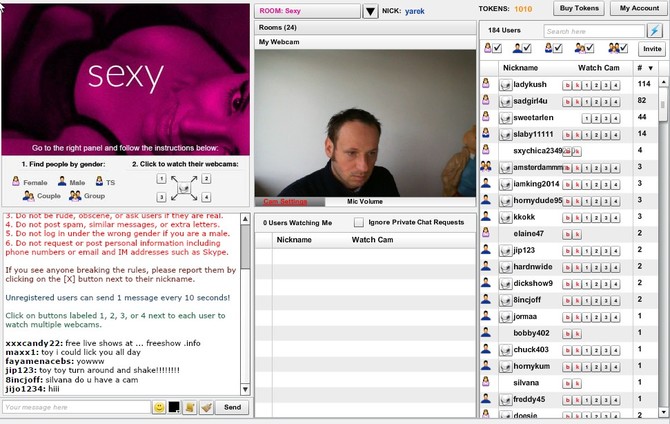This screenshot has height=424, width=670.
Task: Open the emoticon smiley picker
Action: (x=159, y=407)
